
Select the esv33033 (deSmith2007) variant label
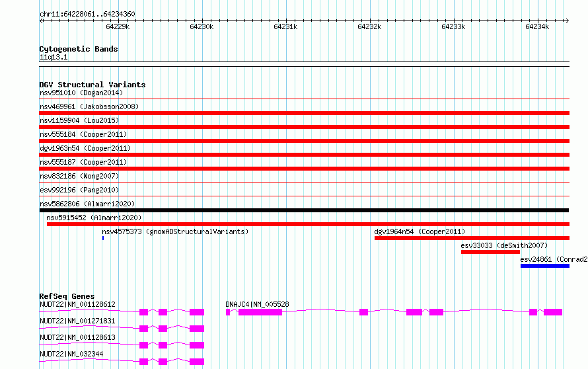(x=504, y=245)
